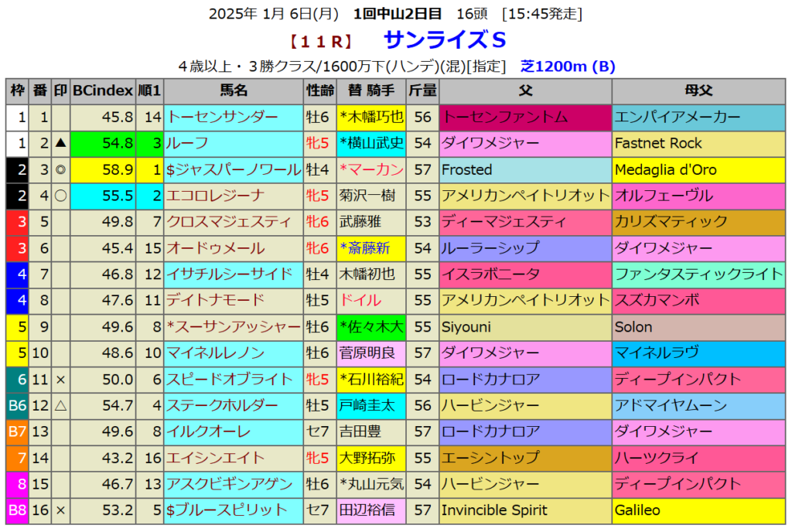Select the ○ mark beside エコロレジーナ
This screenshot has width=792, height=532.
[x=60, y=196]
